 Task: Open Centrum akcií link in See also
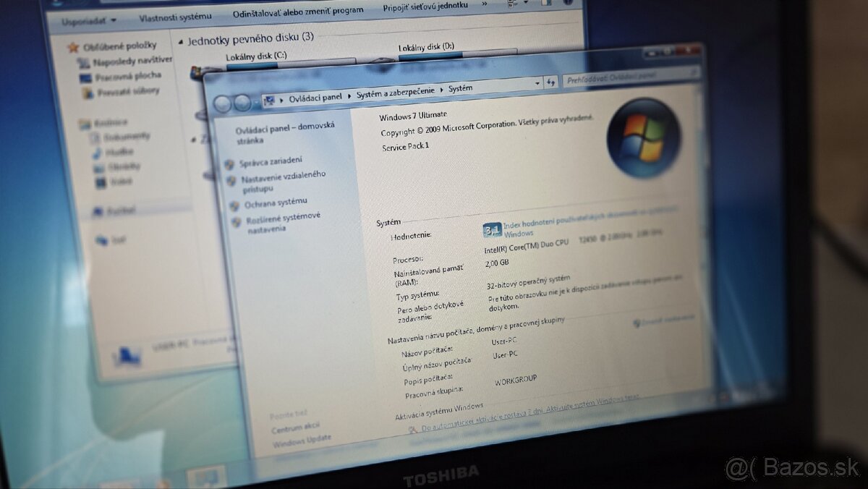[x=296, y=427]
